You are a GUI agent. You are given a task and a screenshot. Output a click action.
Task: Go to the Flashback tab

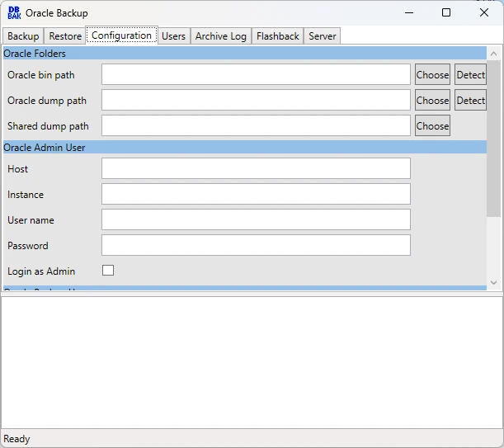[x=277, y=36]
